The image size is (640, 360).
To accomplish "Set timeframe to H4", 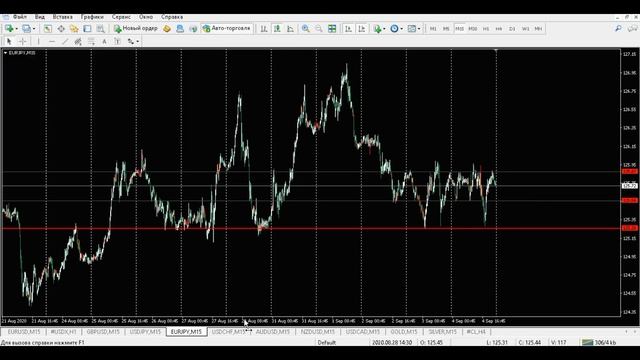I will (499, 29).
